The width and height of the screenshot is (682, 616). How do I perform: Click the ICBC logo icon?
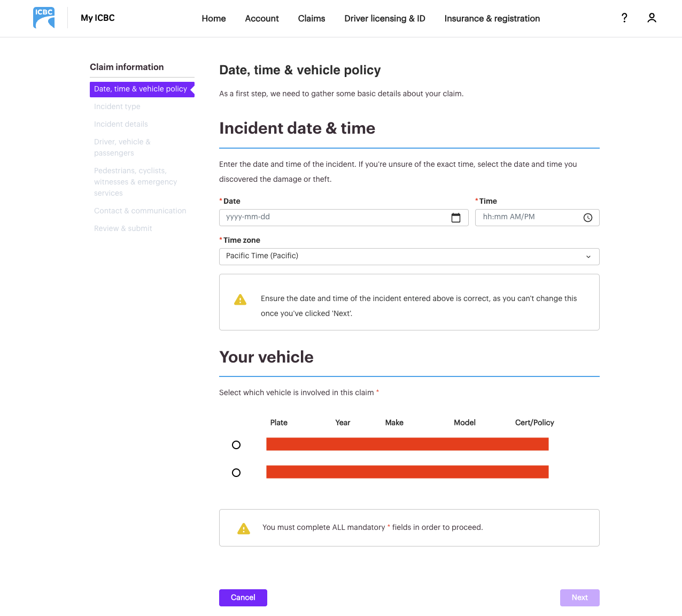pos(44,18)
